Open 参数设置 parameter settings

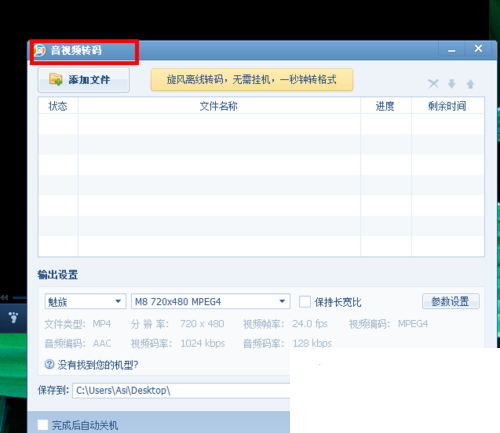[451, 301]
